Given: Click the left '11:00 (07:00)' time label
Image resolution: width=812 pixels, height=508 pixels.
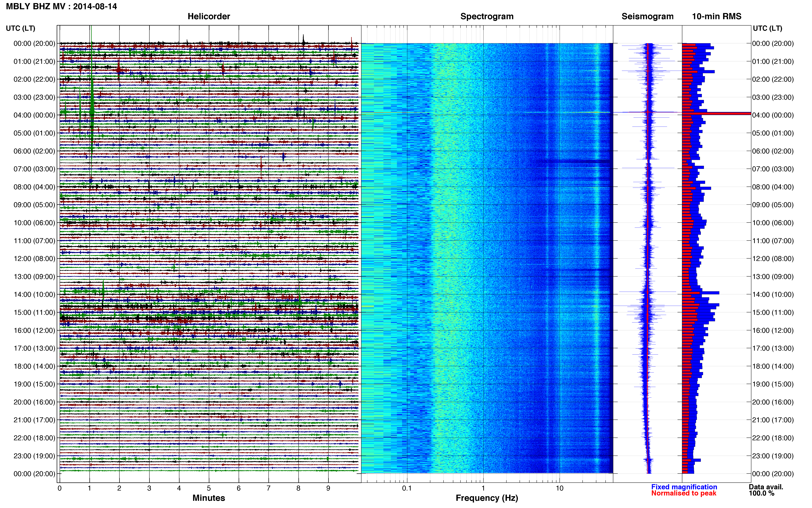Looking at the screenshot, I should click(x=34, y=241).
